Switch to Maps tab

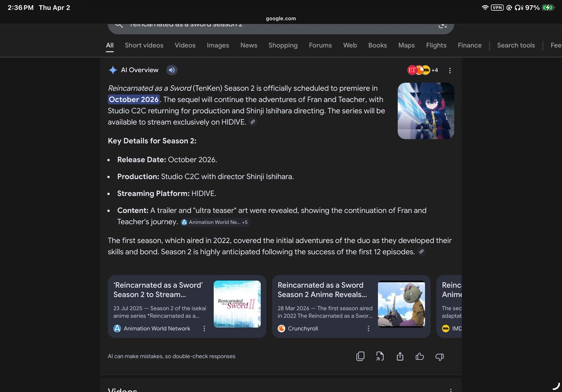tap(407, 45)
